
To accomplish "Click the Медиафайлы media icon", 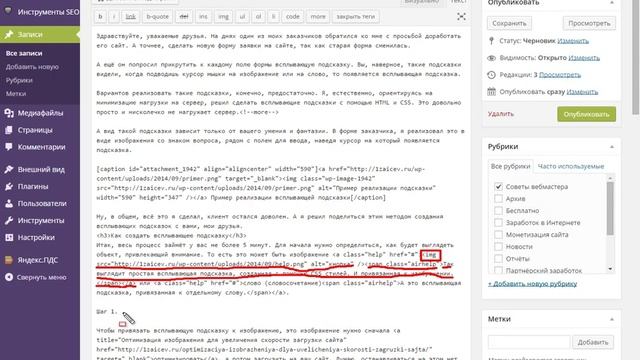I will tap(9, 113).
